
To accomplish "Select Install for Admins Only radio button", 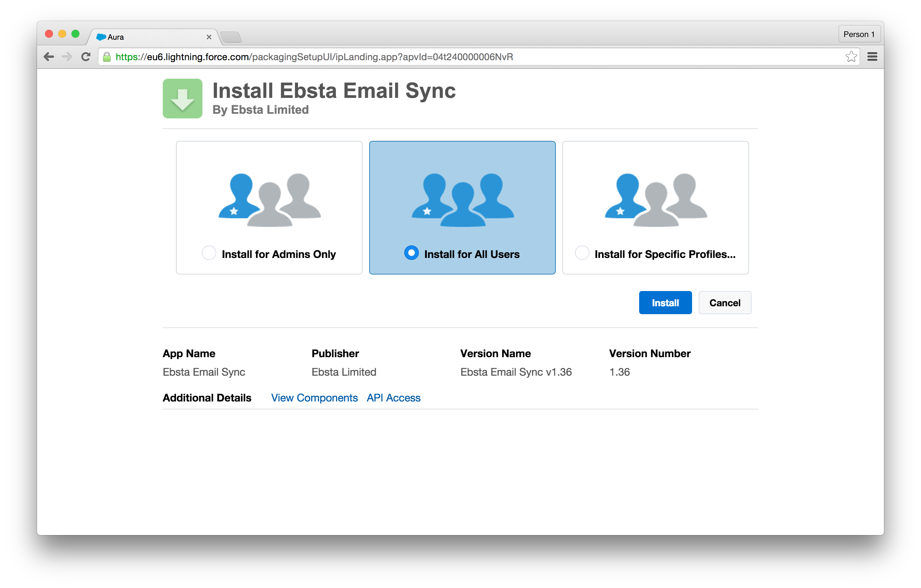I will tap(209, 253).
